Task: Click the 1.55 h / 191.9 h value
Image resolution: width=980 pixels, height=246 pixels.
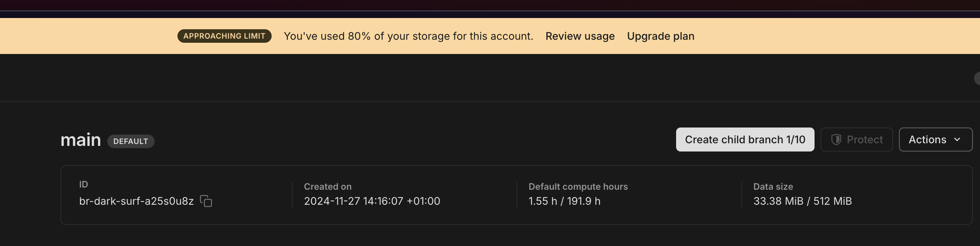Action: [564, 201]
